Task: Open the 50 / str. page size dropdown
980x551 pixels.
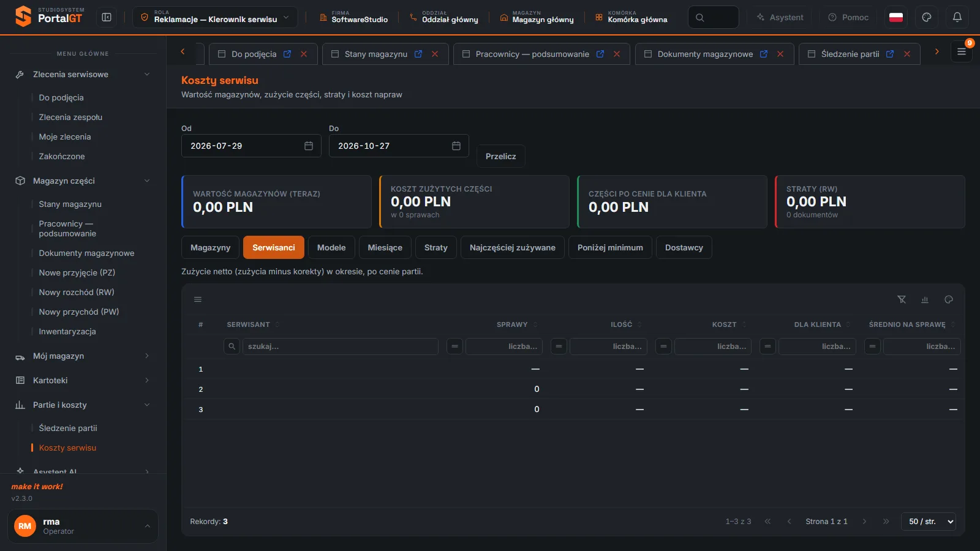Action: pyautogui.click(x=929, y=522)
